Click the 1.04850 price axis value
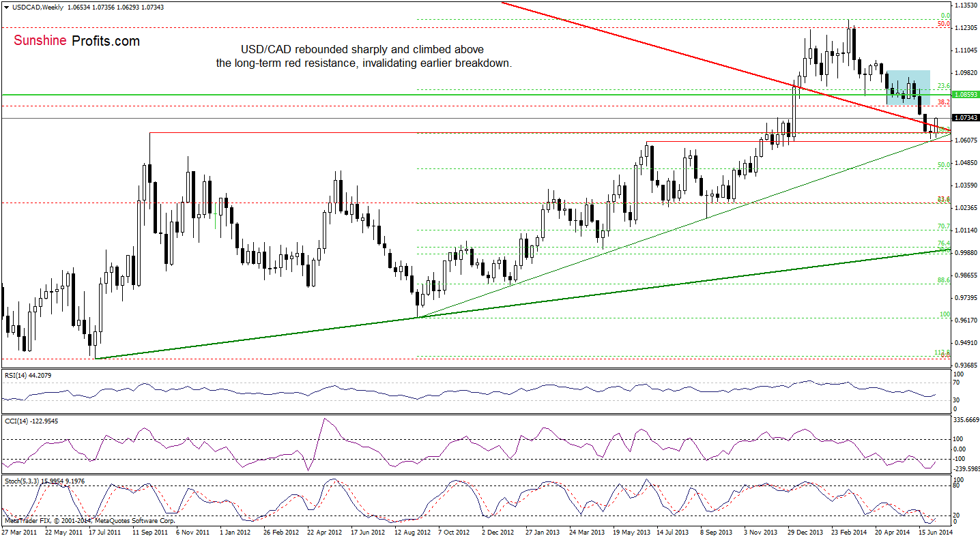This screenshot has height=538, width=980. (966, 162)
